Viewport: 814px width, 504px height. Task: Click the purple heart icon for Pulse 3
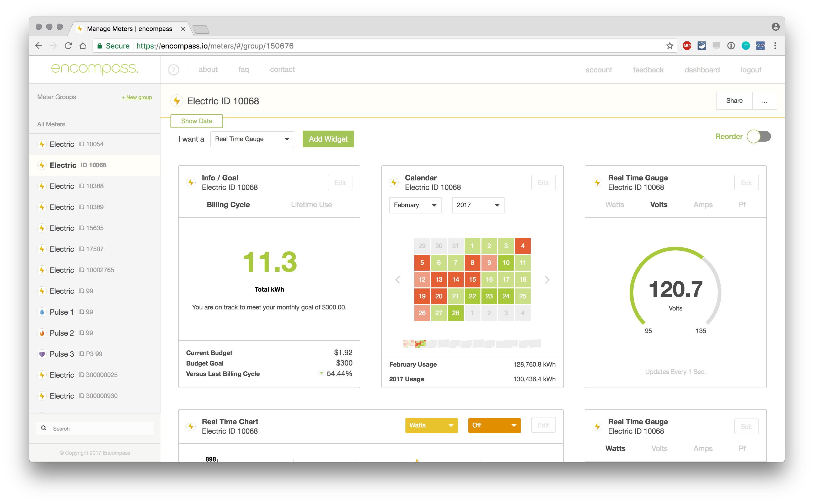coord(42,354)
